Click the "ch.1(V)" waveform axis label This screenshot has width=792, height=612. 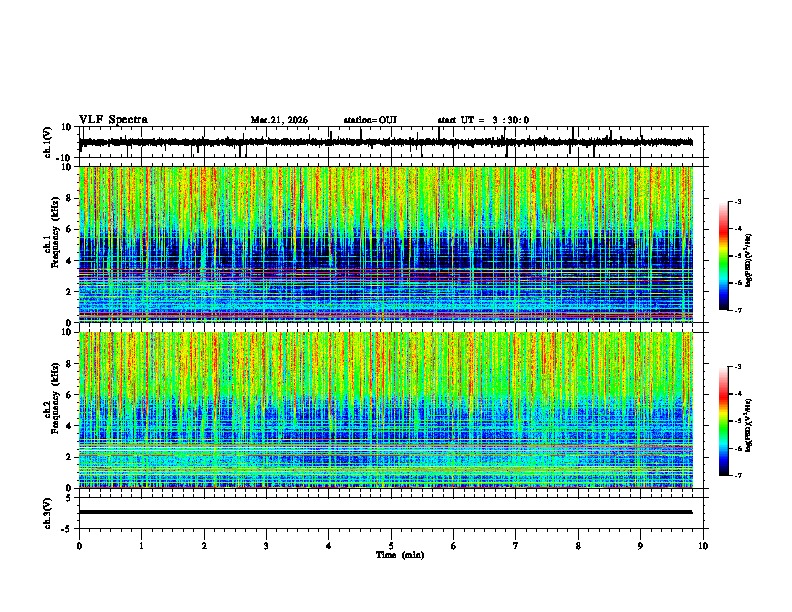pyautogui.click(x=48, y=142)
